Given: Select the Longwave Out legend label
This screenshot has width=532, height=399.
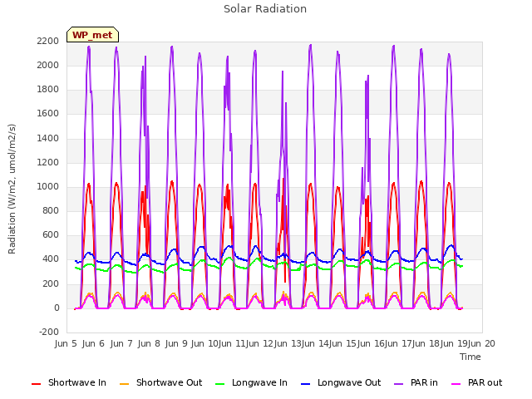Looking at the screenshot, I should pyautogui.click(x=349, y=382).
